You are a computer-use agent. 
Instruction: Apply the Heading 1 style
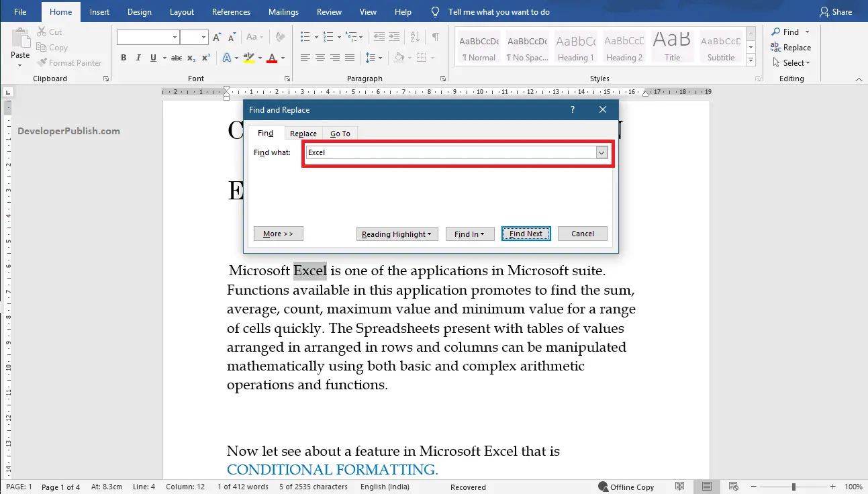pos(576,47)
